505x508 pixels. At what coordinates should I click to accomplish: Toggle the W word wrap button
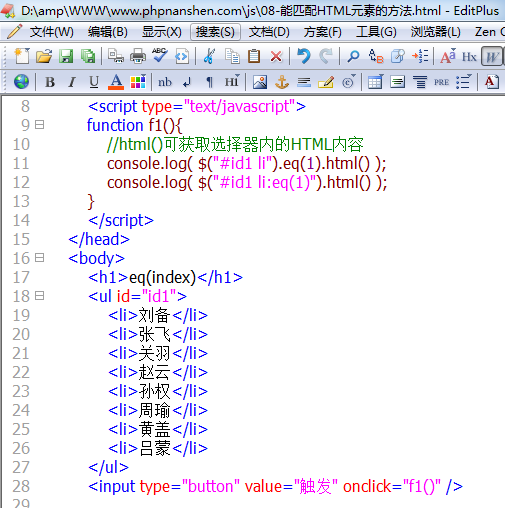pos(492,57)
